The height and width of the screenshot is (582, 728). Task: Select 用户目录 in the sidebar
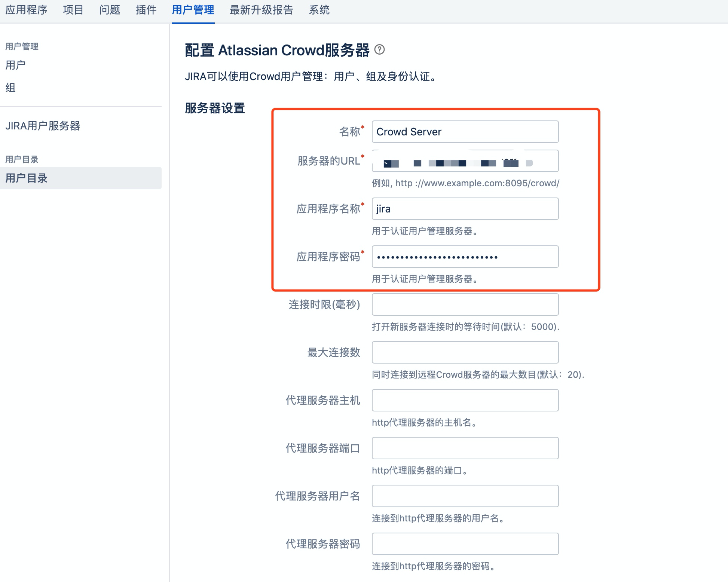click(x=26, y=178)
